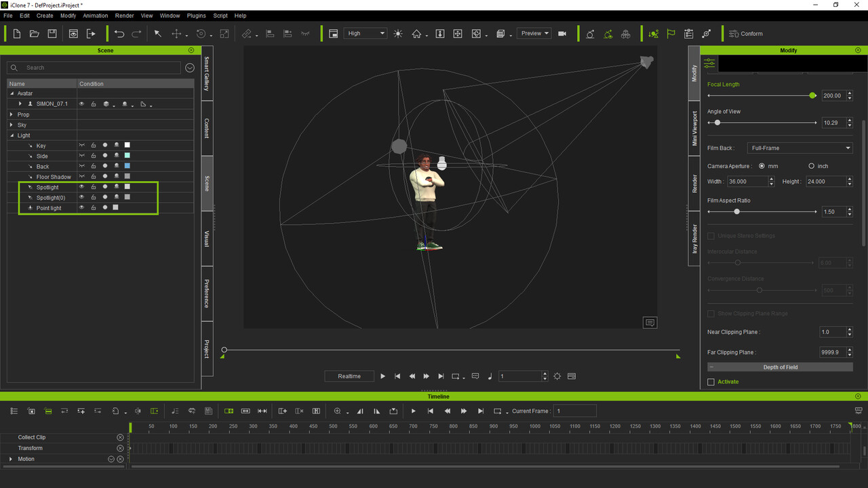Save the project with the floppy disk icon
The image size is (868, 488).
52,34
